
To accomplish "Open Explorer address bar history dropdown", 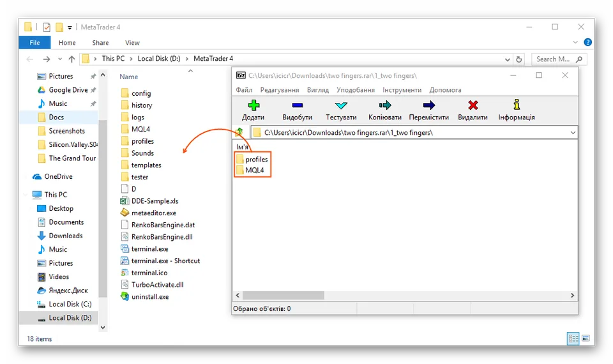I will click(507, 59).
